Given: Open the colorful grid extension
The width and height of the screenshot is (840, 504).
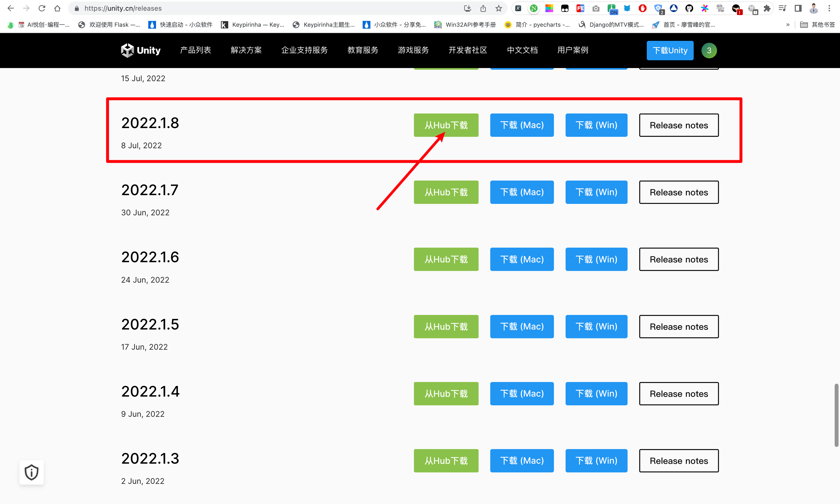Looking at the screenshot, I should click(x=549, y=9).
